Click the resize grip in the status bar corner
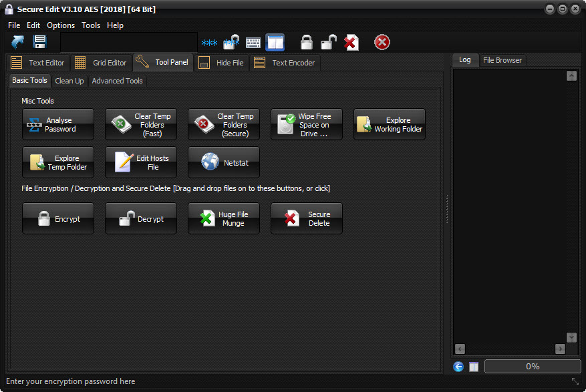 tap(575, 381)
